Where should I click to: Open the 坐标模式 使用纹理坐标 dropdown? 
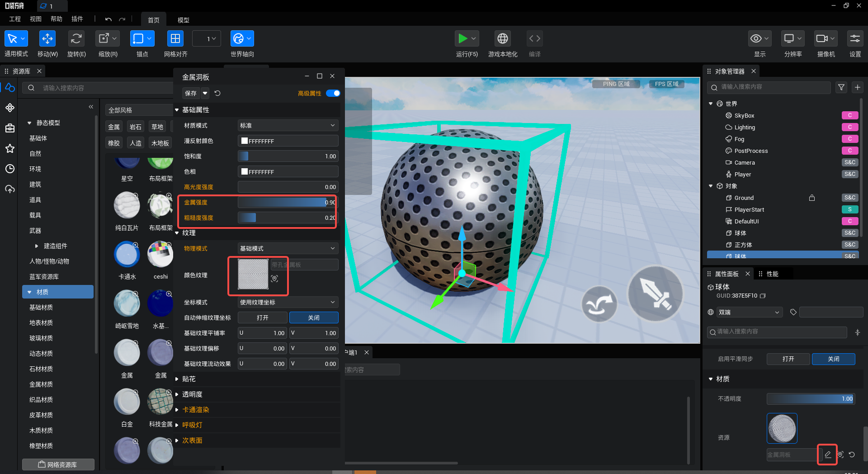[x=288, y=302]
